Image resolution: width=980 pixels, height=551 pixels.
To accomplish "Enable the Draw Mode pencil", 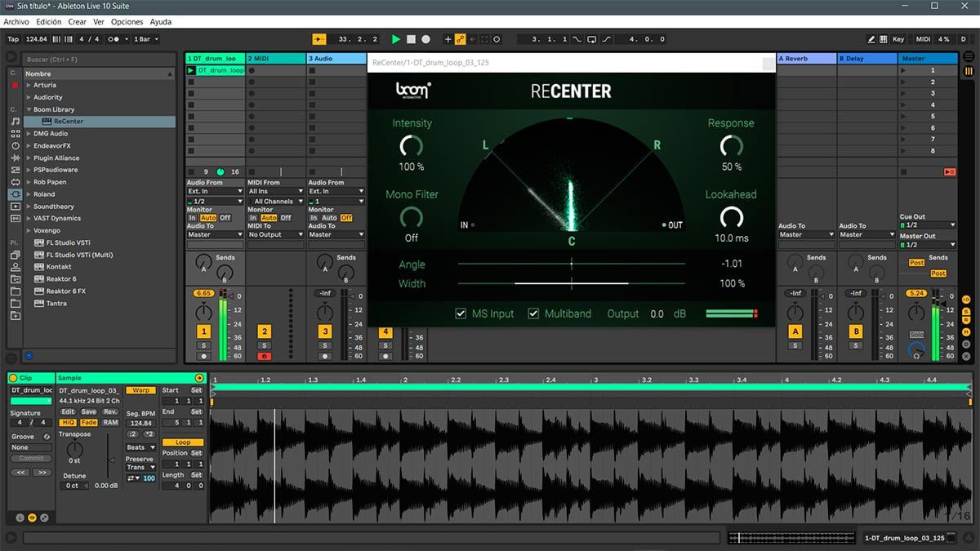I will pyautogui.click(x=871, y=39).
